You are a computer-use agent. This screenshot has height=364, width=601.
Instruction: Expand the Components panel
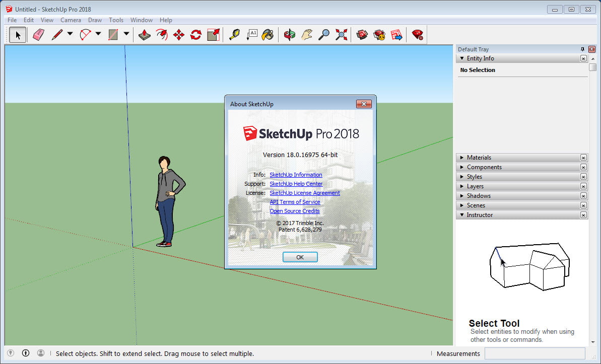click(x=462, y=167)
